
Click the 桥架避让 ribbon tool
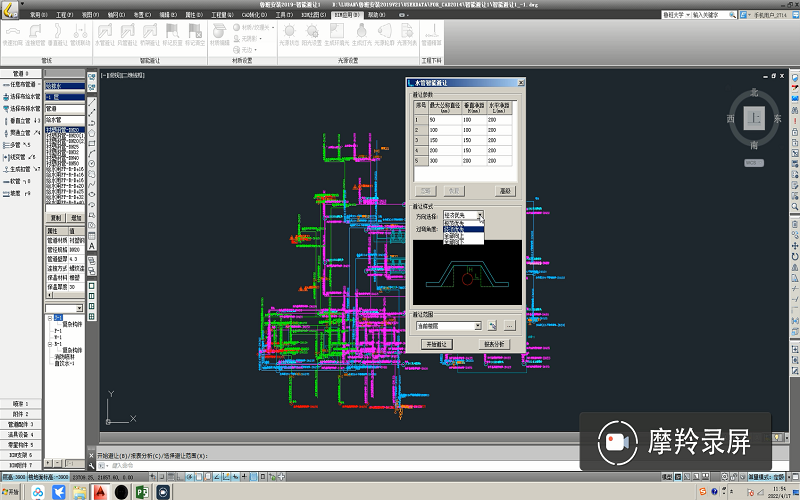click(149, 35)
